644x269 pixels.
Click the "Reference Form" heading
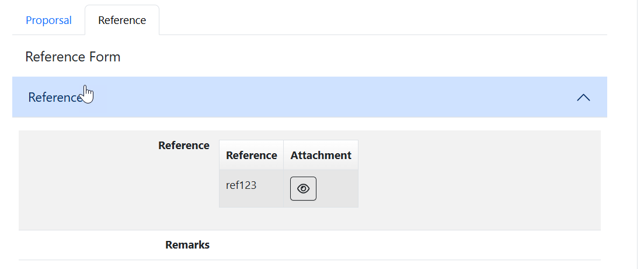73,57
